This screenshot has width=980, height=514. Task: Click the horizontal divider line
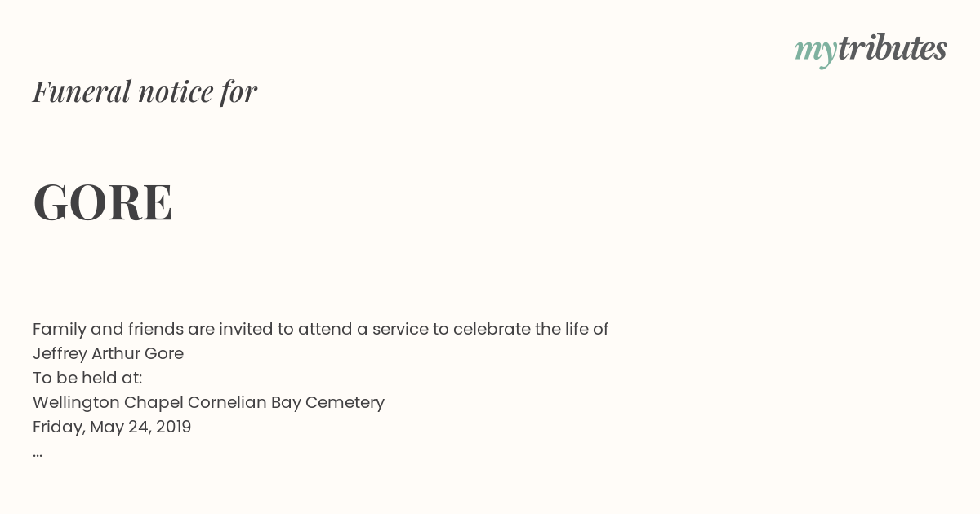[x=490, y=290]
